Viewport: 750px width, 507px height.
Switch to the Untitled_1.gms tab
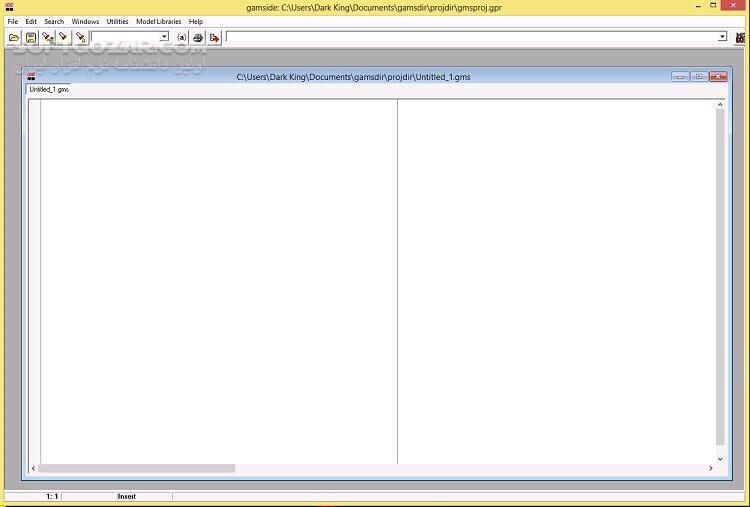pos(48,89)
